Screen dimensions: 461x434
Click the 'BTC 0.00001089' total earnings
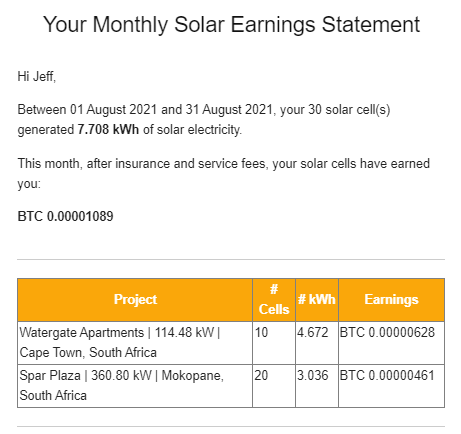(x=65, y=216)
